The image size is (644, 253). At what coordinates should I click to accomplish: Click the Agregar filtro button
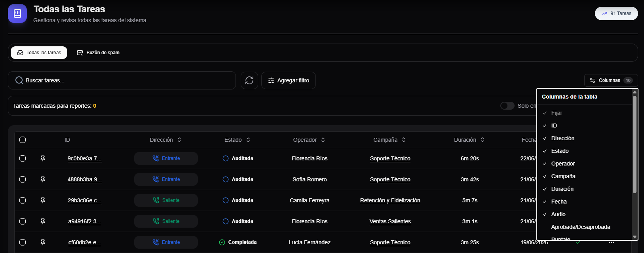click(289, 80)
